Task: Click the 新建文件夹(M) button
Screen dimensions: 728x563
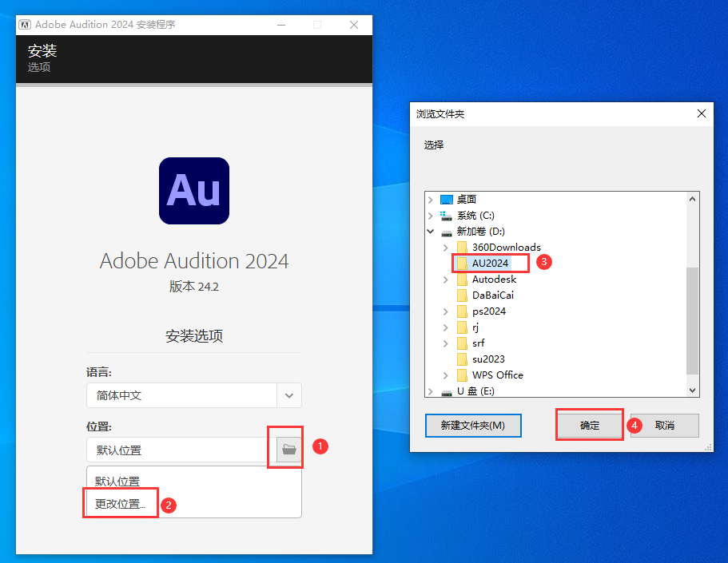Action: [x=473, y=426]
